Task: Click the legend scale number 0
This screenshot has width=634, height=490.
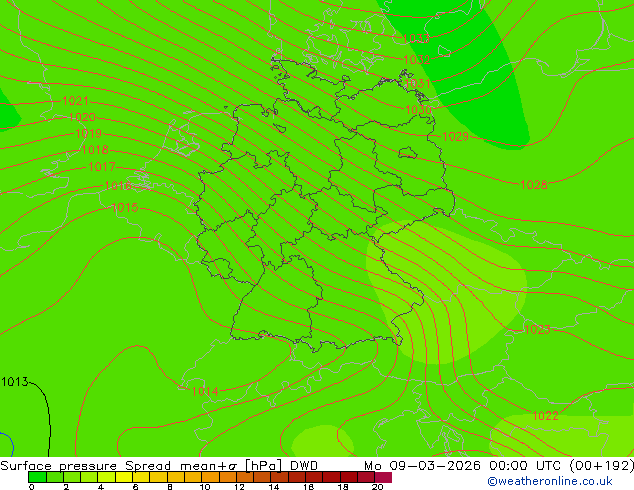Action: pyautogui.click(x=32, y=487)
